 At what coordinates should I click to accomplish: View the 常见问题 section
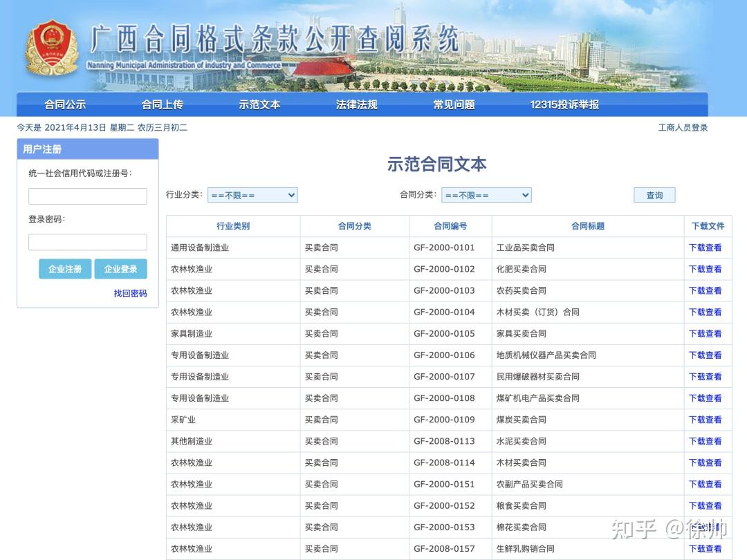tap(452, 104)
